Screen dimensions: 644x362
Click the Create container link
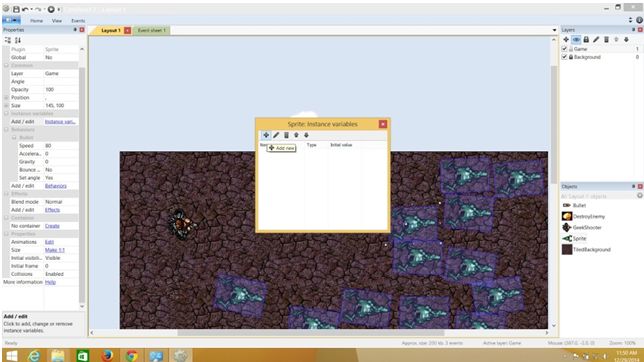coord(52,226)
